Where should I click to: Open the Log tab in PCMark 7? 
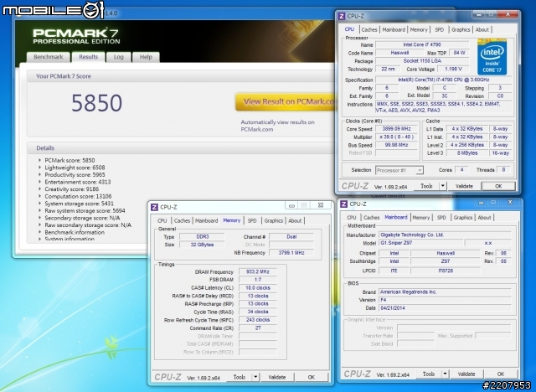point(119,57)
